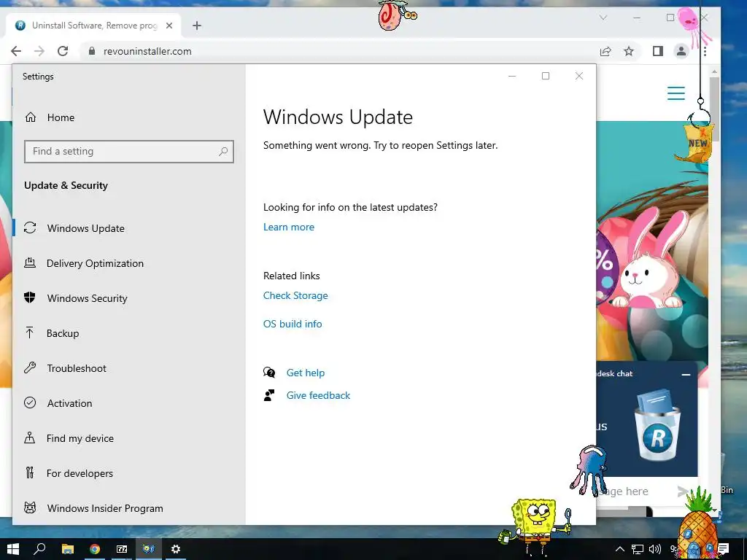747x560 pixels.
Task: Reload the revouninstaller.com page
Action: (63, 51)
